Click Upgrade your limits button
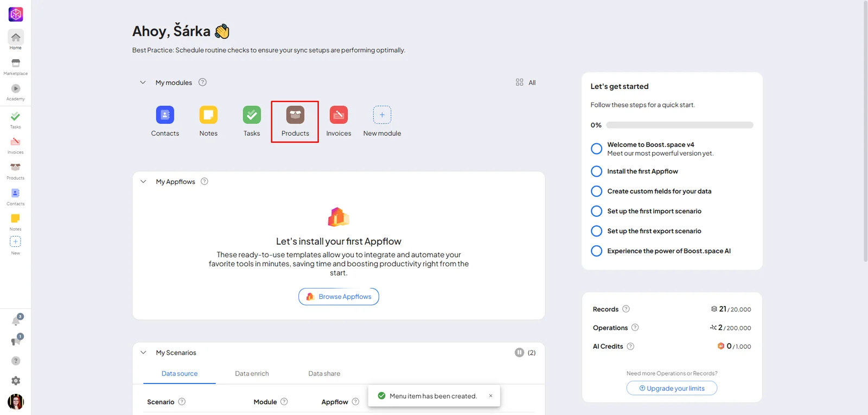868x415 pixels. [x=672, y=388]
